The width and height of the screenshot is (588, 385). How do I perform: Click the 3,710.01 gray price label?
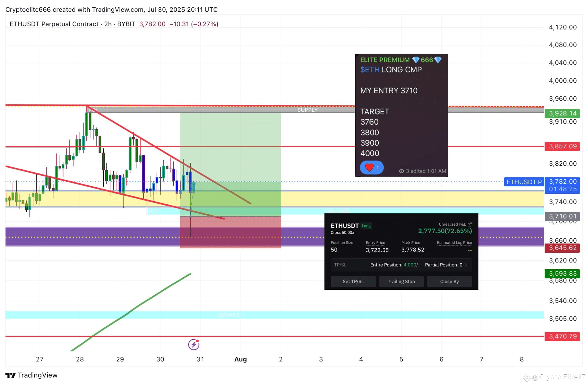pos(562,216)
